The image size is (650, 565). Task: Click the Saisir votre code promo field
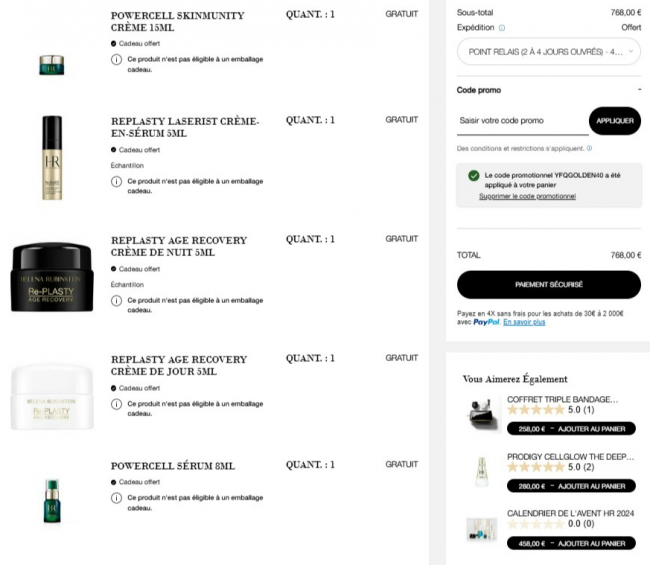[x=523, y=121]
